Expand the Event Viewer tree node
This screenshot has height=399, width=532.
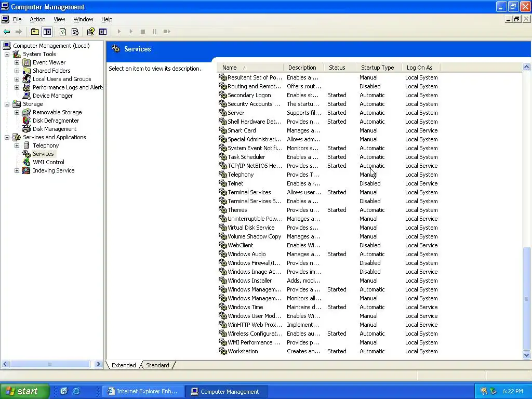point(17,62)
